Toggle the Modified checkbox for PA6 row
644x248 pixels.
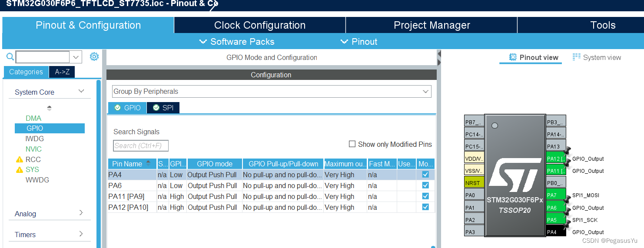click(x=425, y=185)
